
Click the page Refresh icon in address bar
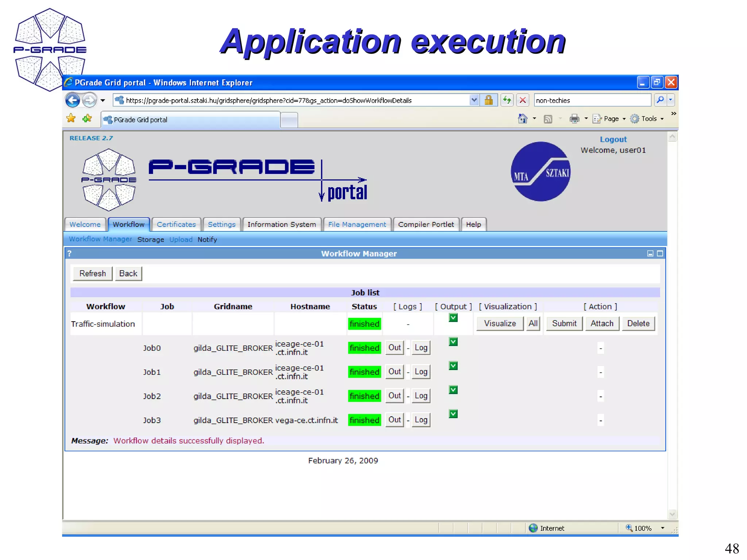[x=507, y=100]
